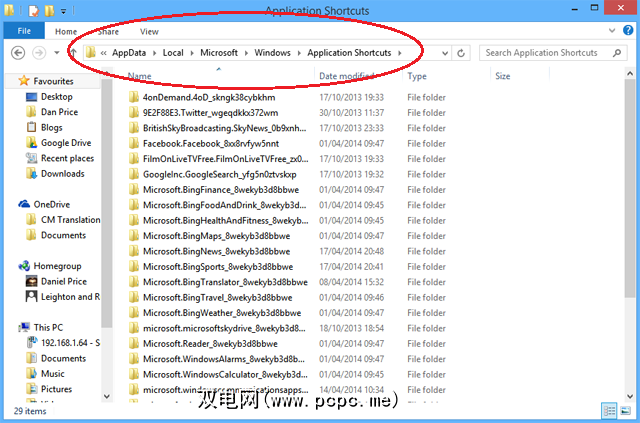Click AppData in the address path

pos(129,53)
